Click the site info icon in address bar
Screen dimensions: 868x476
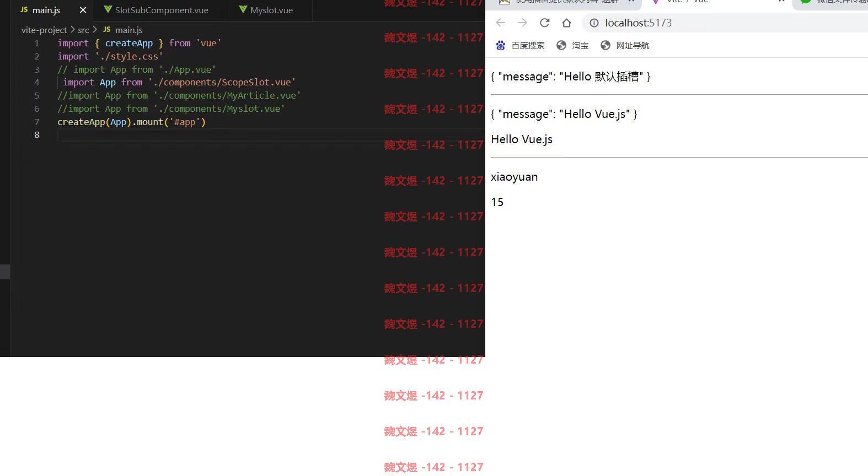[594, 23]
